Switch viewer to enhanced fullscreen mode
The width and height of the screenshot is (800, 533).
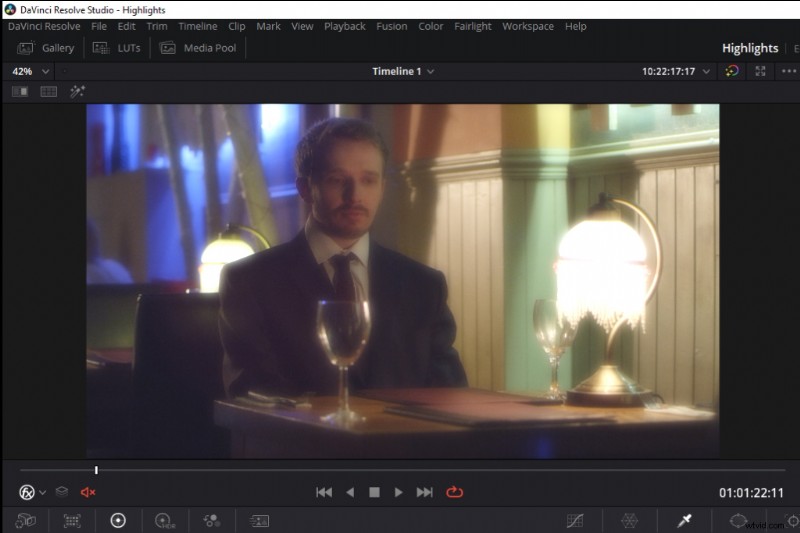coord(760,71)
